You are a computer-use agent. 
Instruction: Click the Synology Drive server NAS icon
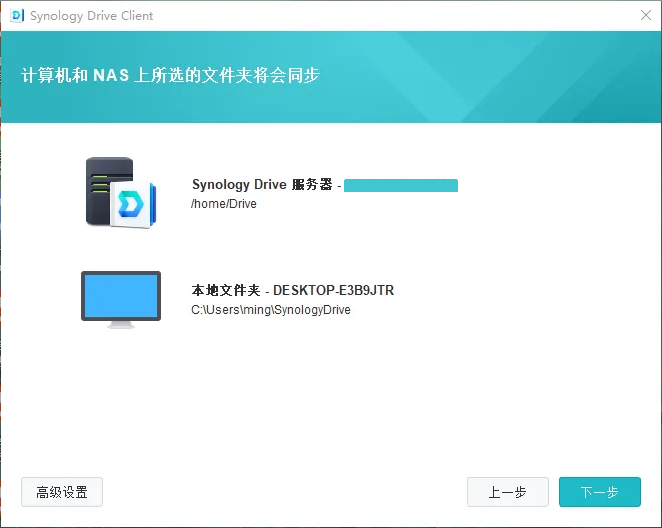point(121,192)
